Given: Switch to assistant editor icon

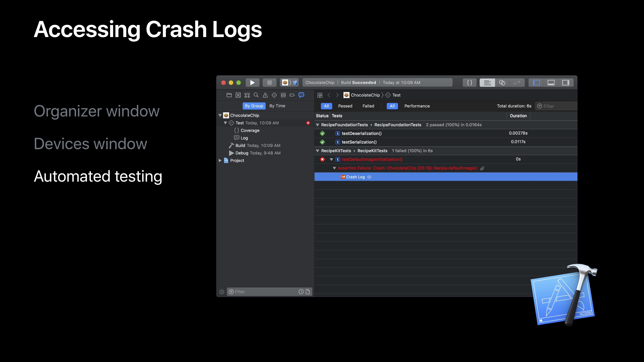Looking at the screenshot, I should point(502,82).
